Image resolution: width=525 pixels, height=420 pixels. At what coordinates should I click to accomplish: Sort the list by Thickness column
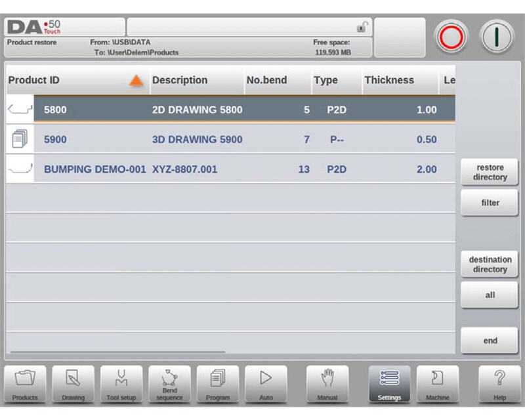(389, 80)
